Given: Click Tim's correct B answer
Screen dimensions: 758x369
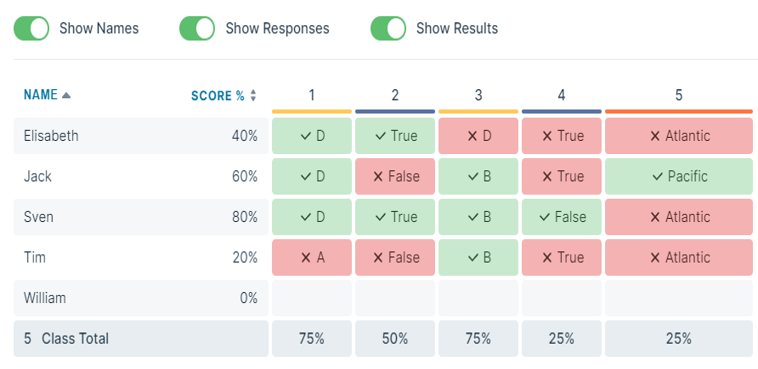Looking at the screenshot, I should (478, 258).
